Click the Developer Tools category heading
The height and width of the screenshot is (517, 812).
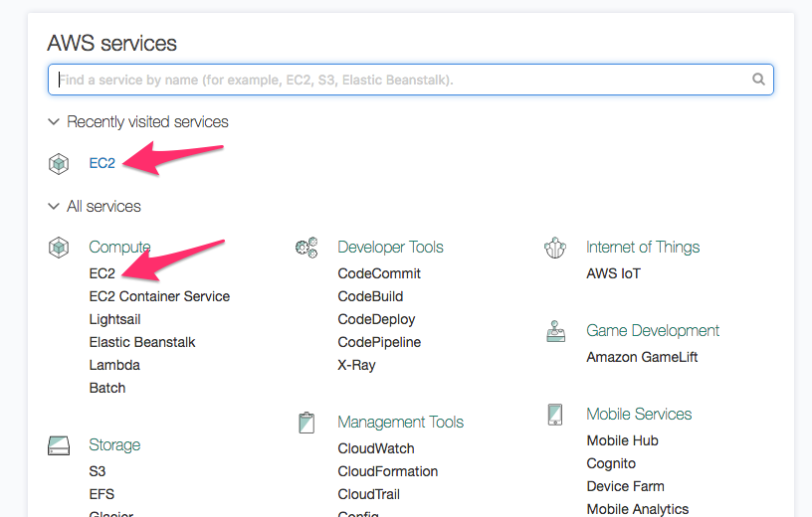point(390,248)
